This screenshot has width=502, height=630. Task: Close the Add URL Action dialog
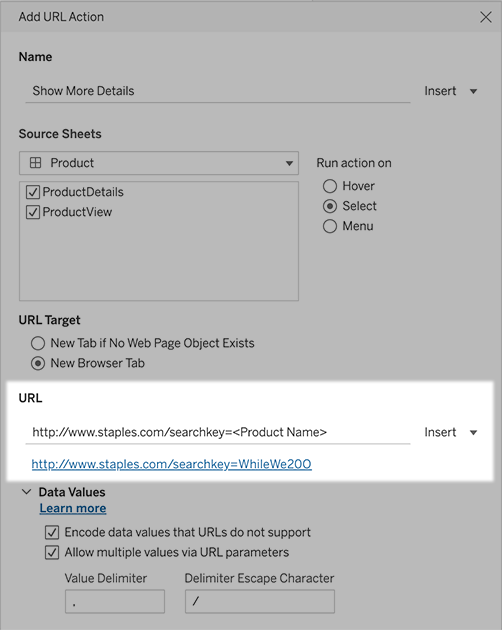[486, 17]
